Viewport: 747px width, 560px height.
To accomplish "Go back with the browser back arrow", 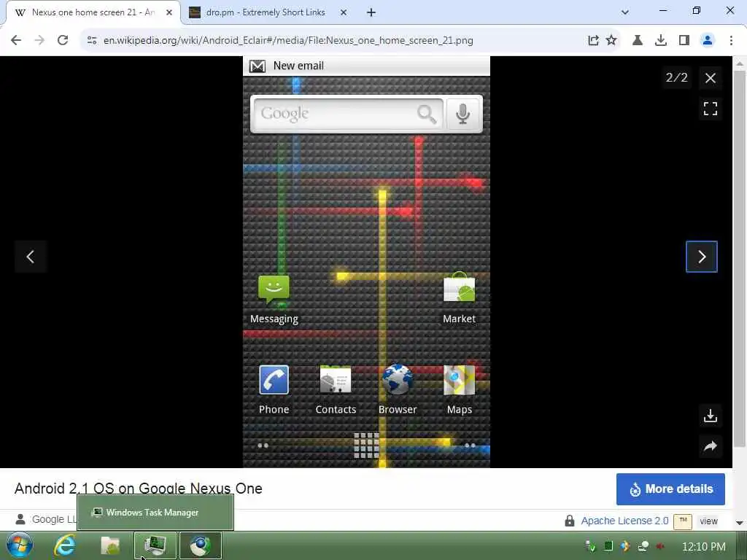I will [16, 41].
